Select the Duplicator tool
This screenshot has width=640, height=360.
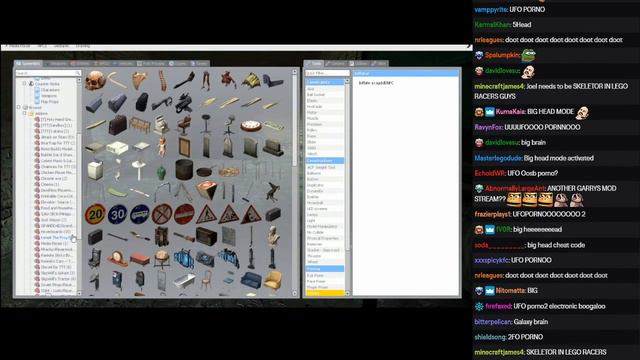pyautogui.click(x=325, y=185)
